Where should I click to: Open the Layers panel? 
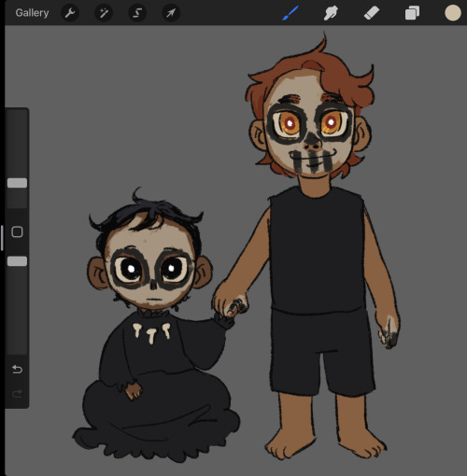tap(412, 13)
